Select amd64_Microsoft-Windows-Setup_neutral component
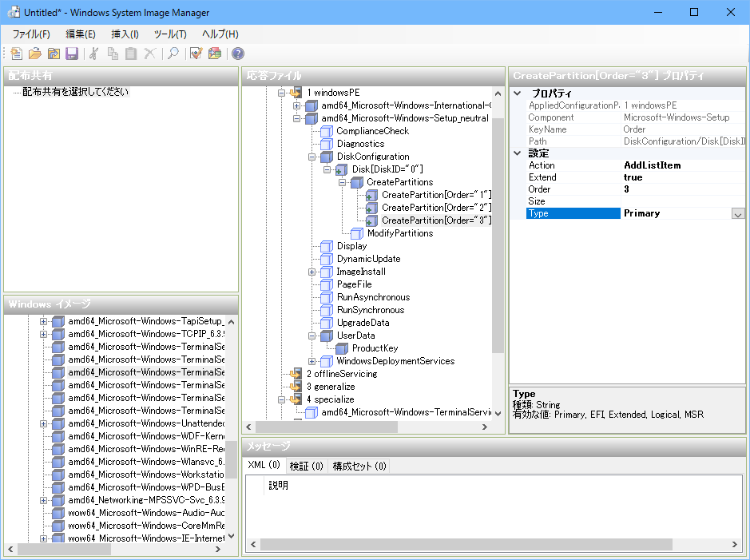750x560 pixels. tap(405, 118)
